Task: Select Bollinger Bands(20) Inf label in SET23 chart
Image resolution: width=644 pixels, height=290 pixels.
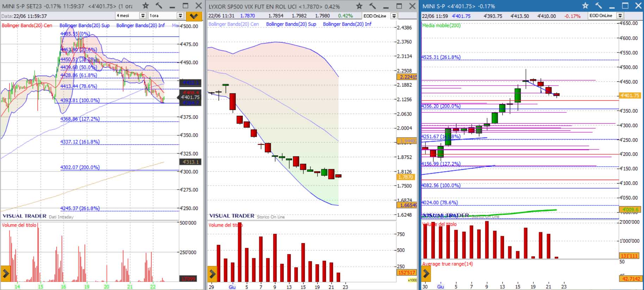Action: tap(140, 25)
